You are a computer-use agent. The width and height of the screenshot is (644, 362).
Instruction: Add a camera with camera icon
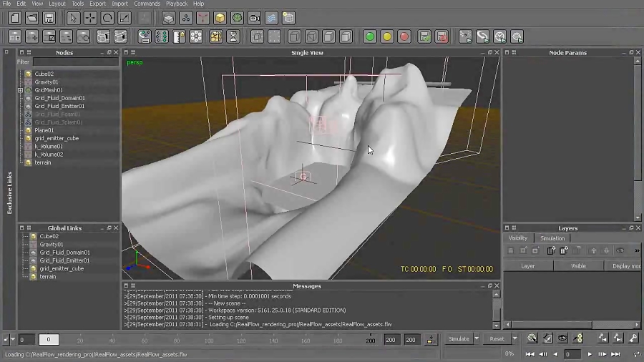click(x=254, y=18)
